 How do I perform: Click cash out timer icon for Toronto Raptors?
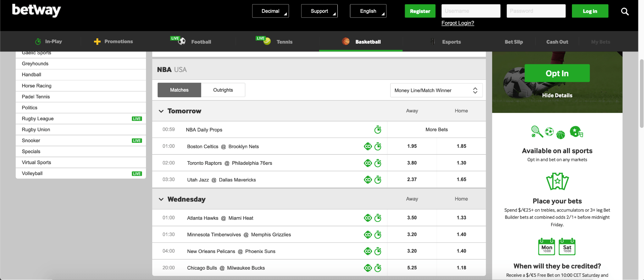378,163
